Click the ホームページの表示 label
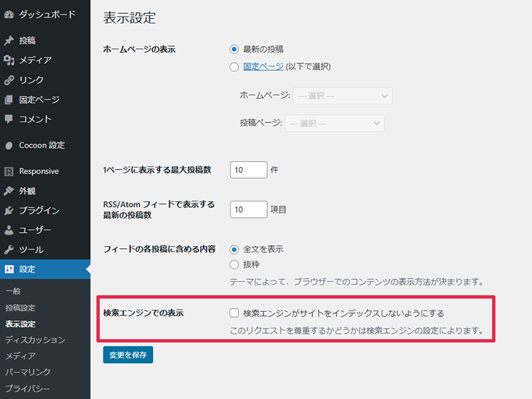The width and height of the screenshot is (532, 399). click(x=139, y=49)
